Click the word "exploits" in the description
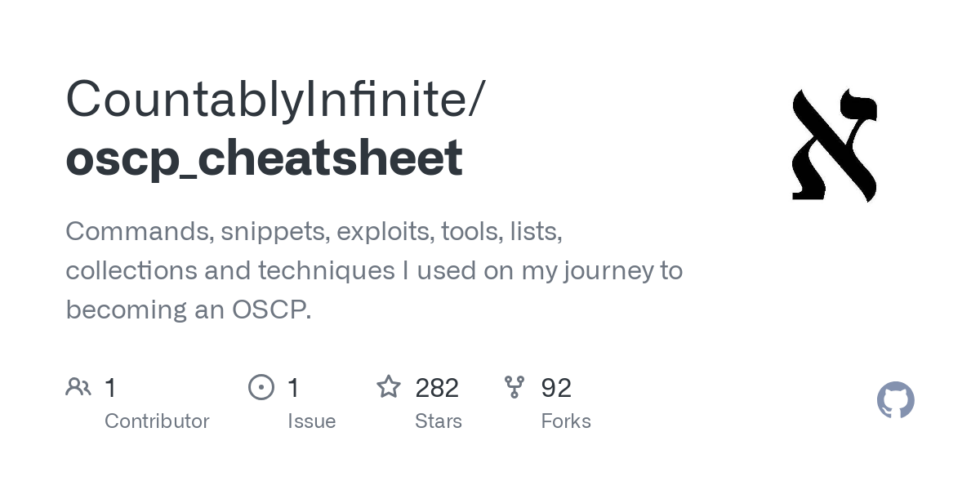 pos(384,232)
